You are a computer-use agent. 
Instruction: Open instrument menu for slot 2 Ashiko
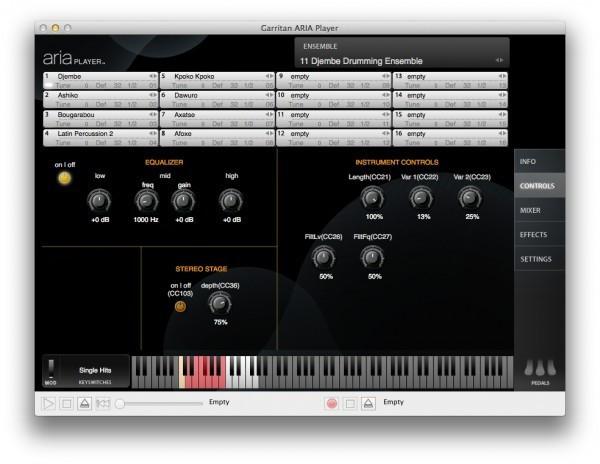[153, 95]
